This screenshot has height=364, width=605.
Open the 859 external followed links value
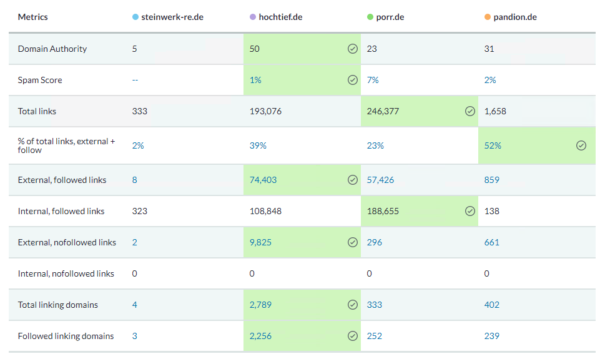pos(492,180)
